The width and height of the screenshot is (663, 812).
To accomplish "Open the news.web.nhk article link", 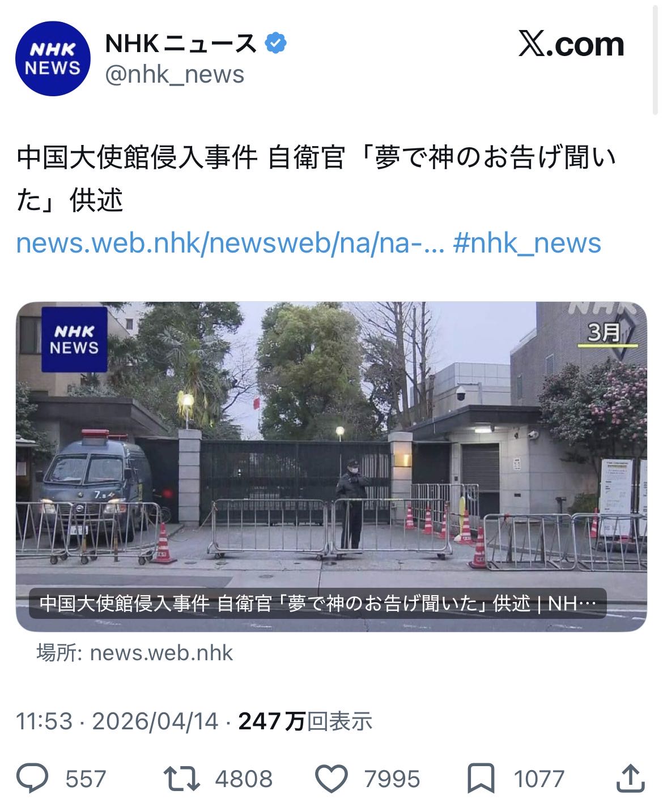I will (x=230, y=243).
